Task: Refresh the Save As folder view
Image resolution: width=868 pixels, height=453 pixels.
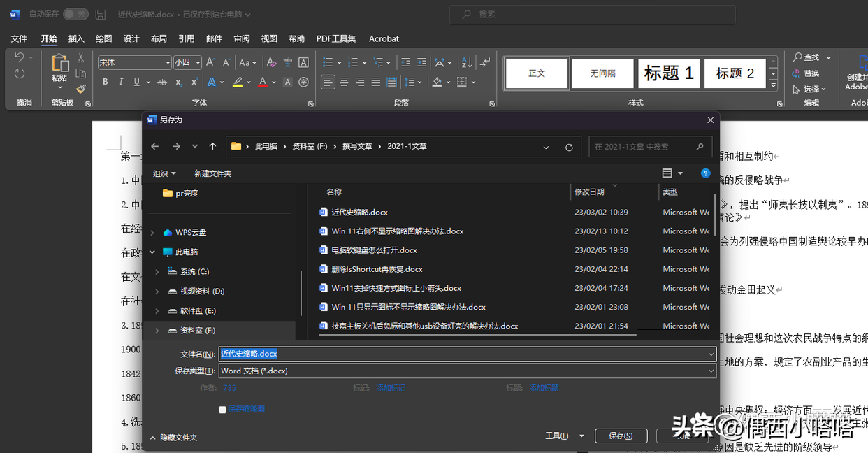Action: click(569, 147)
